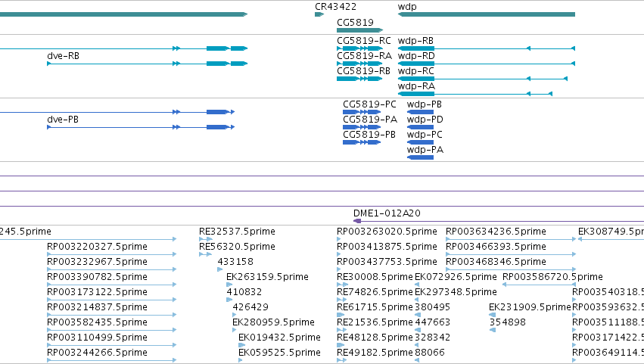This screenshot has width=644, height=364.
Task: Click feature 354898
Action: [507, 322]
